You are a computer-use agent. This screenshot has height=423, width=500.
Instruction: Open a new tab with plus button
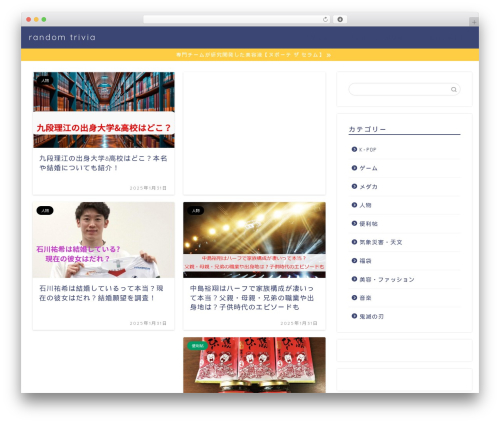point(474,22)
